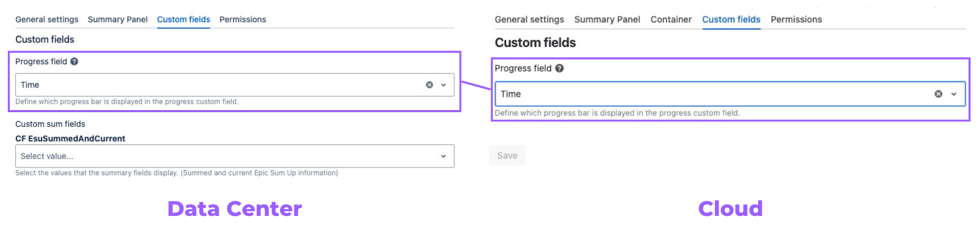Open Permissions tab in Cloud

coord(796,19)
